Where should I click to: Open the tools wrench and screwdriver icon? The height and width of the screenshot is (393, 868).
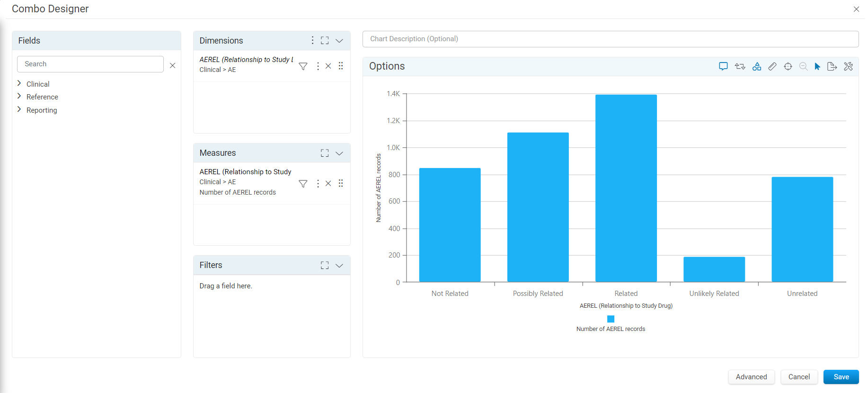848,66
